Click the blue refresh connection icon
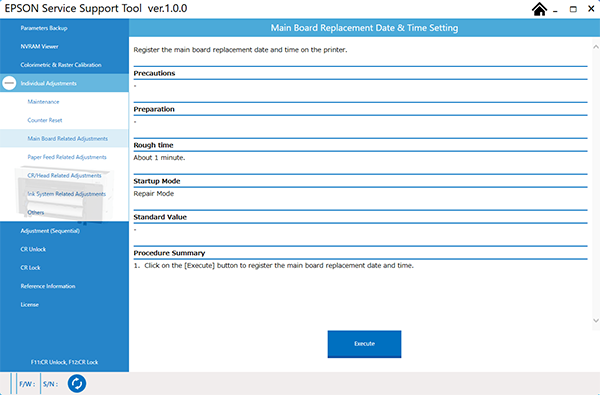Image resolution: width=600 pixels, height=395 pixels. pos(77,384)
